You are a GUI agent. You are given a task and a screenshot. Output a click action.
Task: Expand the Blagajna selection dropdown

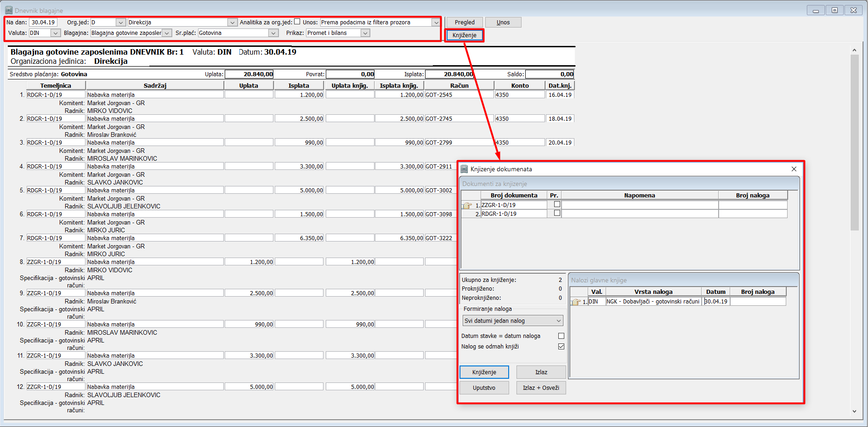tap(167, 33)
